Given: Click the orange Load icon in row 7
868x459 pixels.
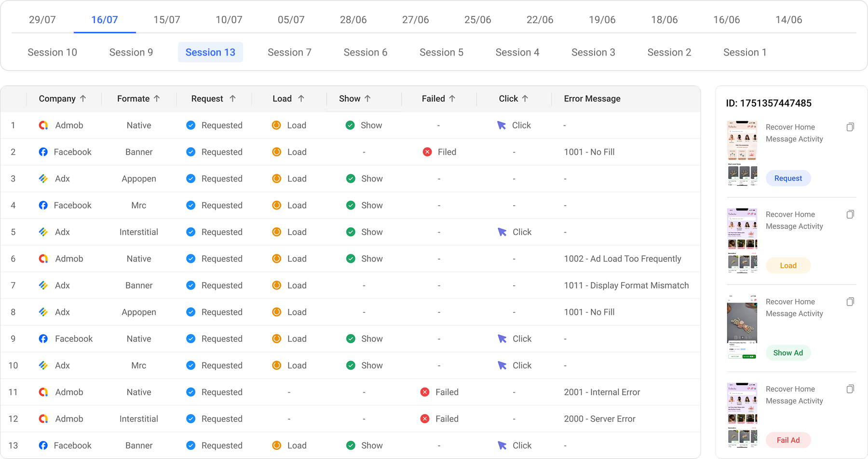Looking at the screenshot, I should coord(277,286).
